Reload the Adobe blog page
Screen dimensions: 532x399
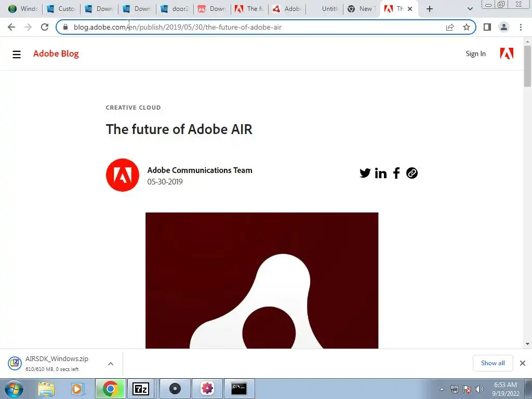point(45,27)
